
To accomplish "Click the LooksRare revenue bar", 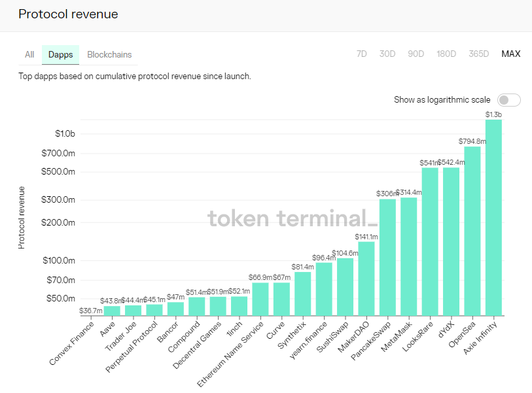I will [x=430, y=241].
